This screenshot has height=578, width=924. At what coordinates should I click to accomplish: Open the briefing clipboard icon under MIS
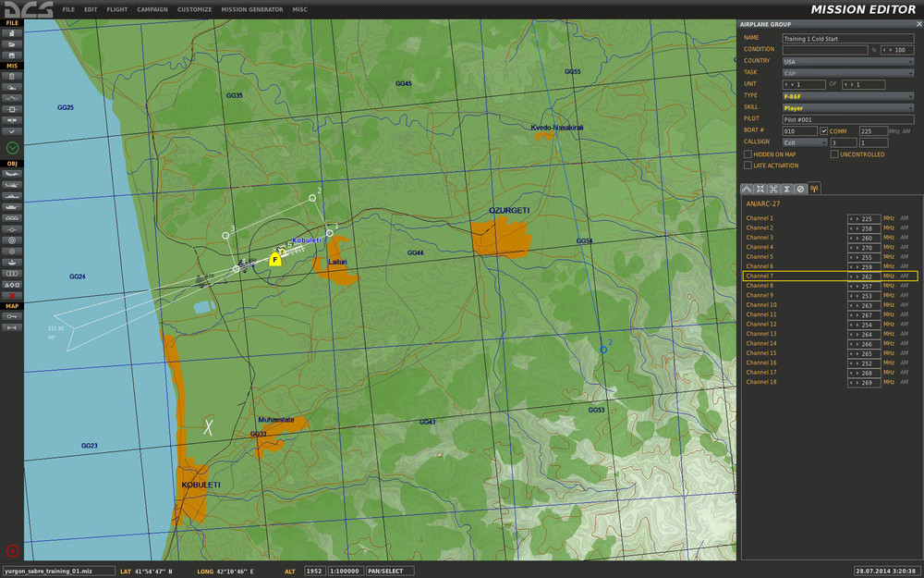(12, 76)
